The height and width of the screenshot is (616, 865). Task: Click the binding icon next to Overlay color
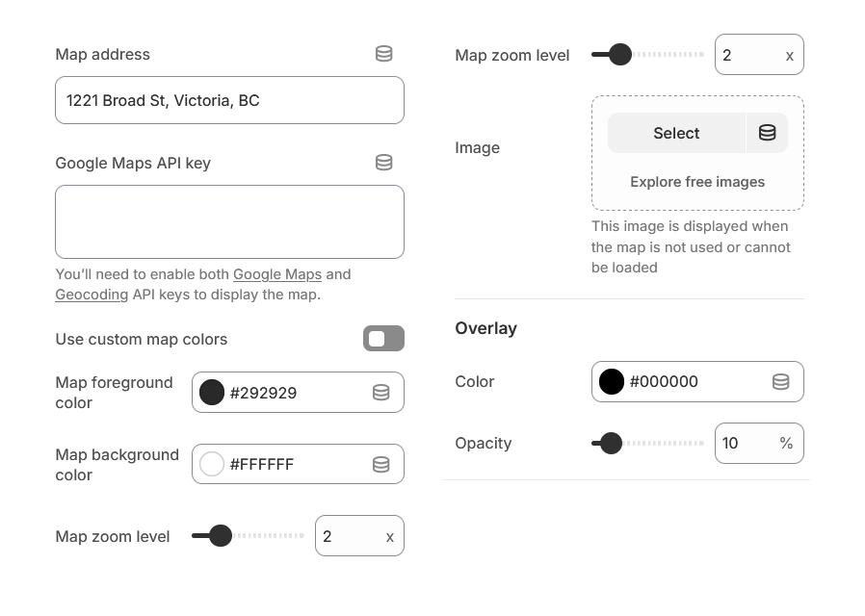(x=780, y=381)
